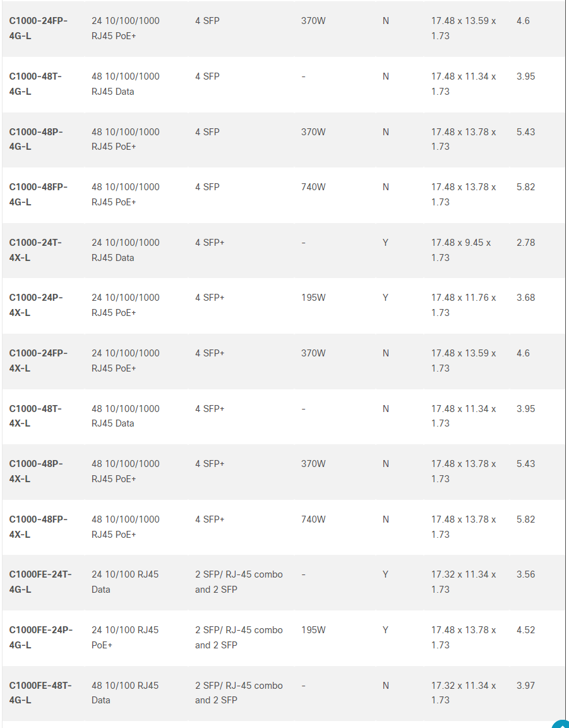Click the C1000-48FP-4G-L model cell
569x728 pixels.
(38, 194)
